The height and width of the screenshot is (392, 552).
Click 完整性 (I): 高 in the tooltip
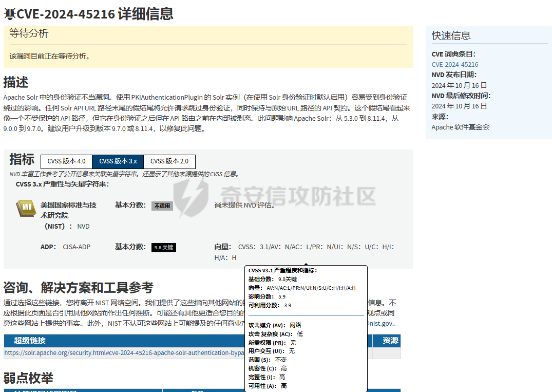[267, 377]
